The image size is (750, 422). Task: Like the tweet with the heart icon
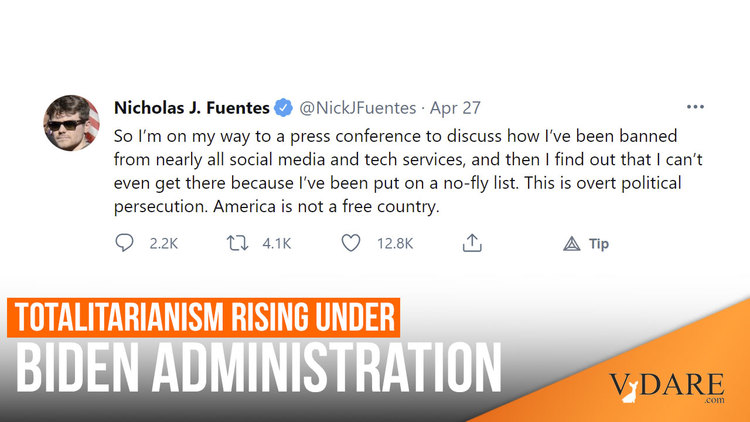(x=352, y=243)
